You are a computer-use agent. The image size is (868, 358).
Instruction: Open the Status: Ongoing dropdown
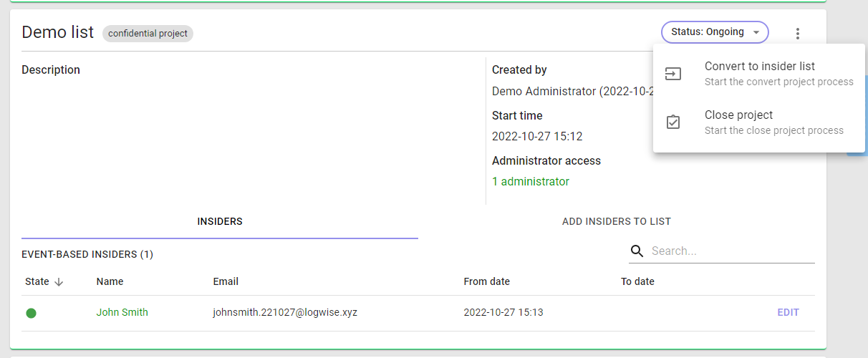coord(715,32)
